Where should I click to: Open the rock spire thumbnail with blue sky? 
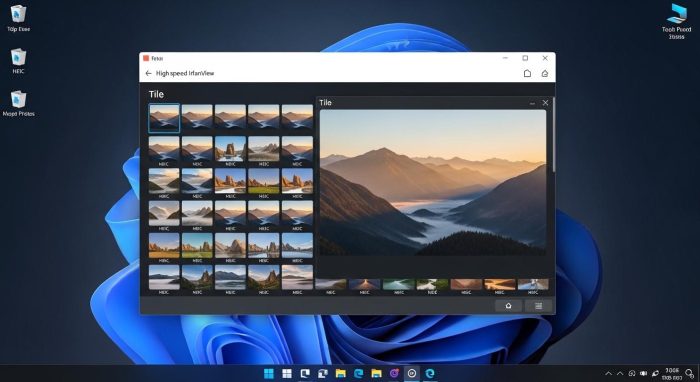[x=230, y=149]
